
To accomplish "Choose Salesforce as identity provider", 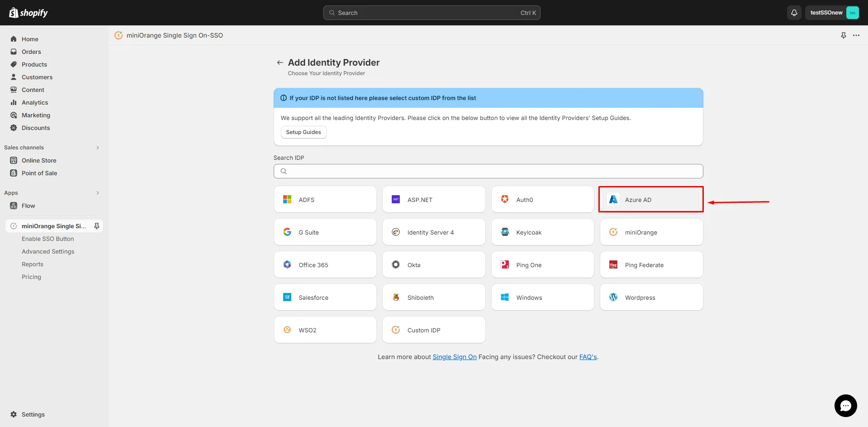I will pos(325,297).
